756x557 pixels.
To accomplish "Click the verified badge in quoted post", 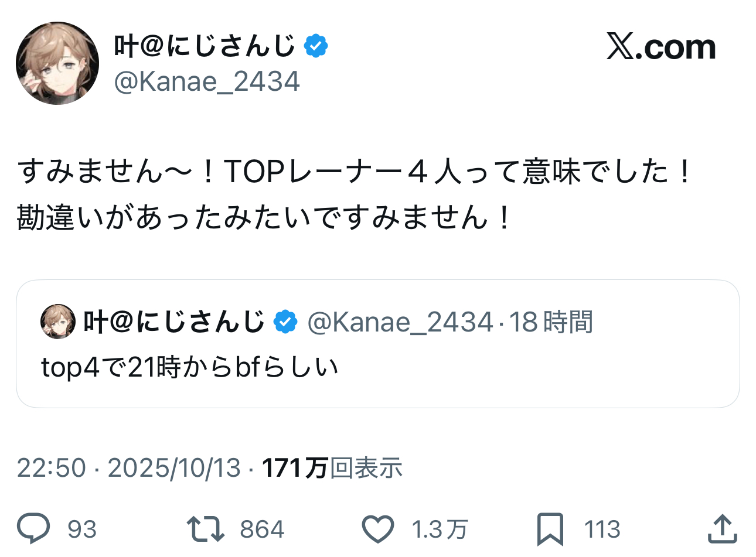I will [x=285, y=322].
